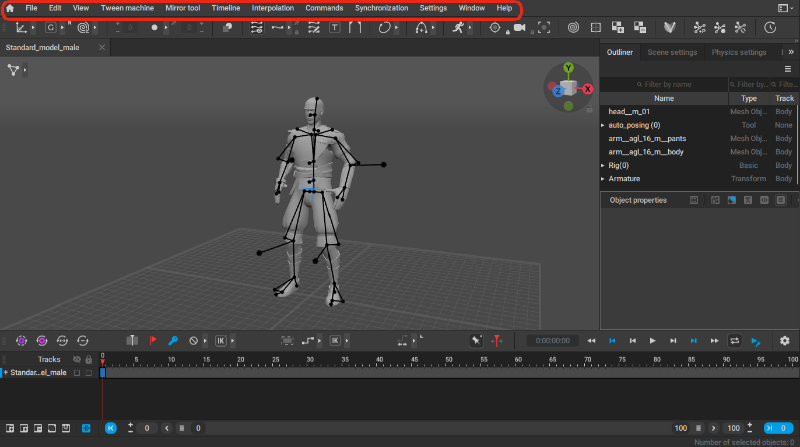
Task: Click the clock icon in top toolbar
Action: coord(770,28)
